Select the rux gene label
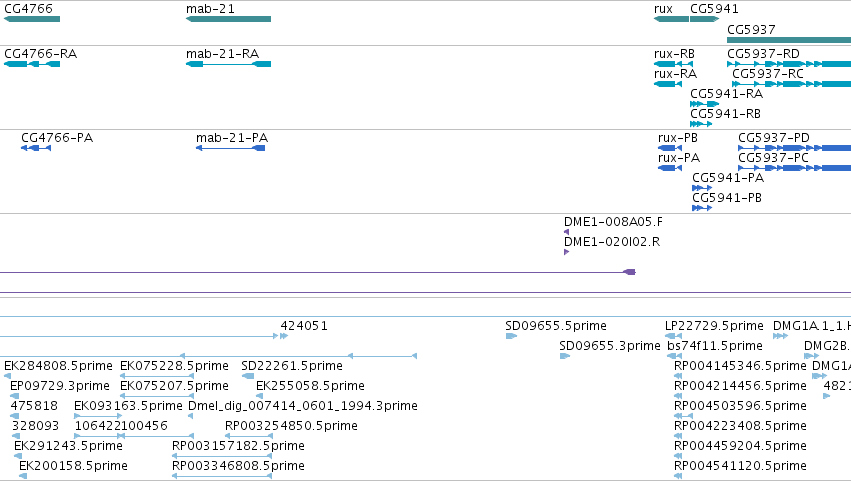 (663, 9)
